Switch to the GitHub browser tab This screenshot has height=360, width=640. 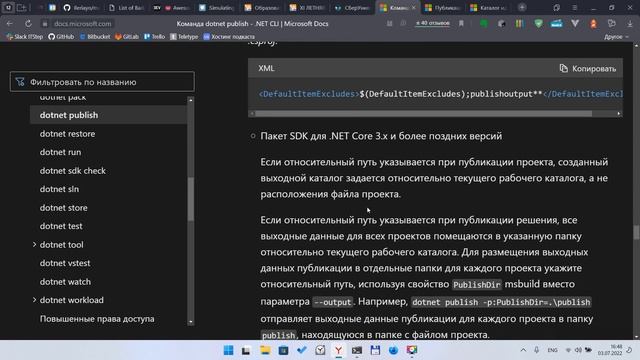[x=81, y=7]
